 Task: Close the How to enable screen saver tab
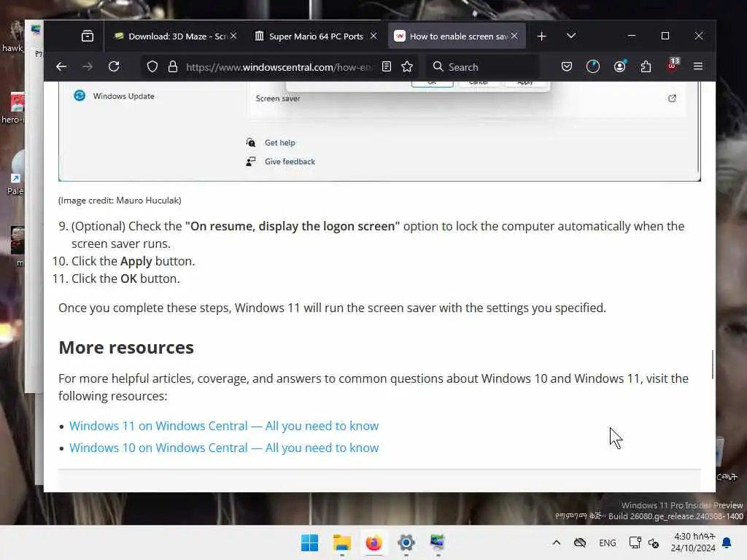point(514,36)
